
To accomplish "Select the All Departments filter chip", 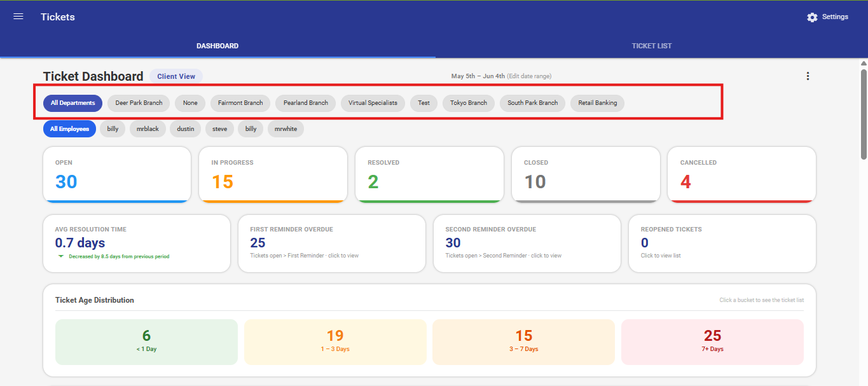I will coord(73,103).
